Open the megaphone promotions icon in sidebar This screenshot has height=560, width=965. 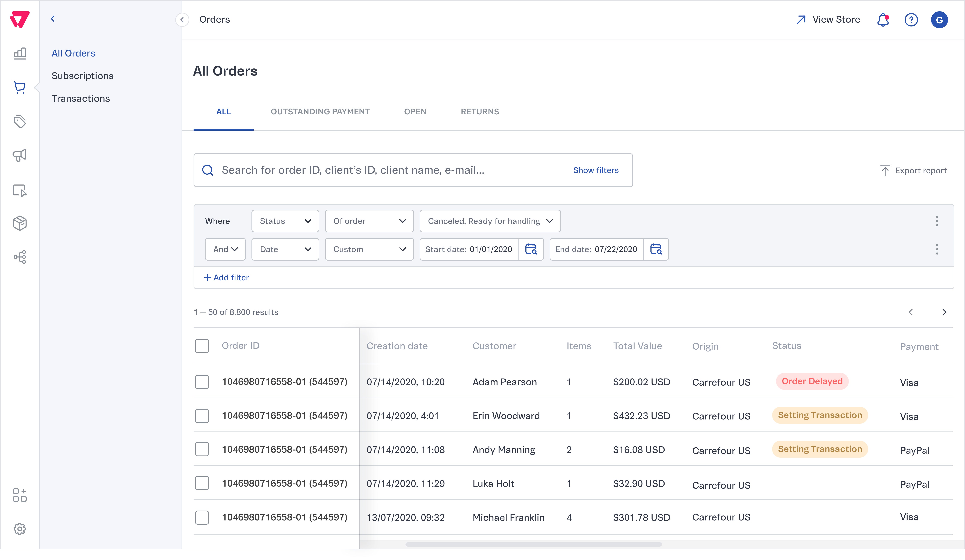click(x=20, y=155)
